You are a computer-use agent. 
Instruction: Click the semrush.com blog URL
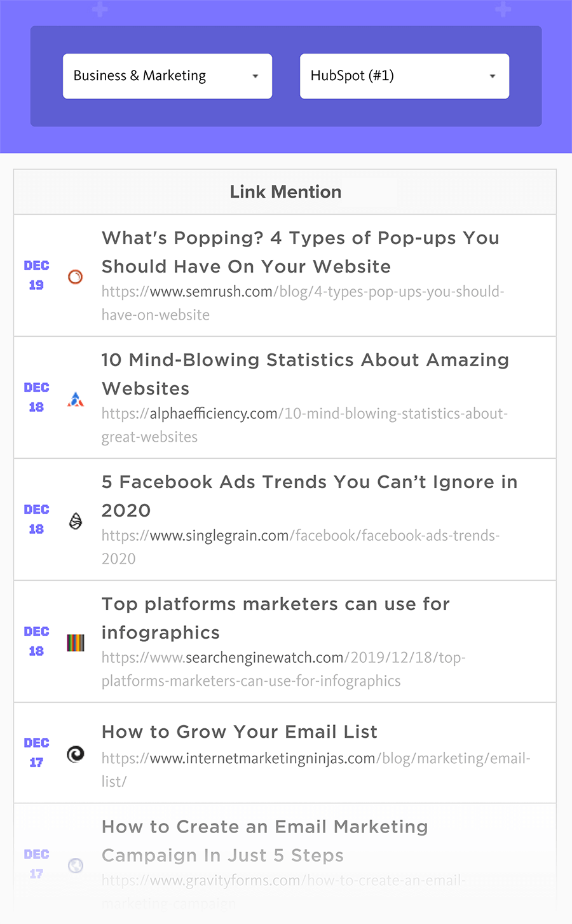pos(303,303)
